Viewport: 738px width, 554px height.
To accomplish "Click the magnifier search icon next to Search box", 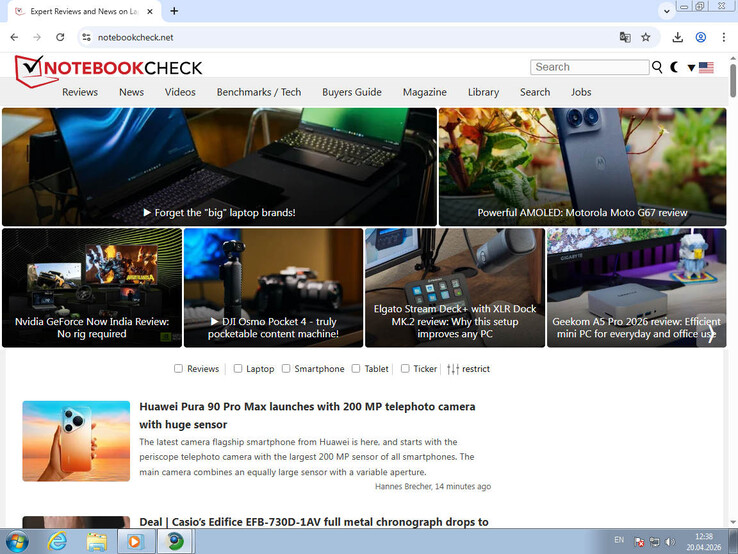I will (x=657, y=67).
